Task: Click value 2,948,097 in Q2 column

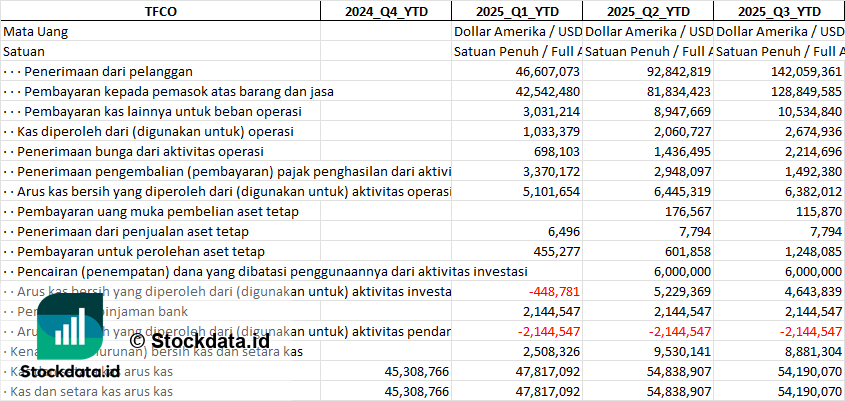Action: click(680, 172)
